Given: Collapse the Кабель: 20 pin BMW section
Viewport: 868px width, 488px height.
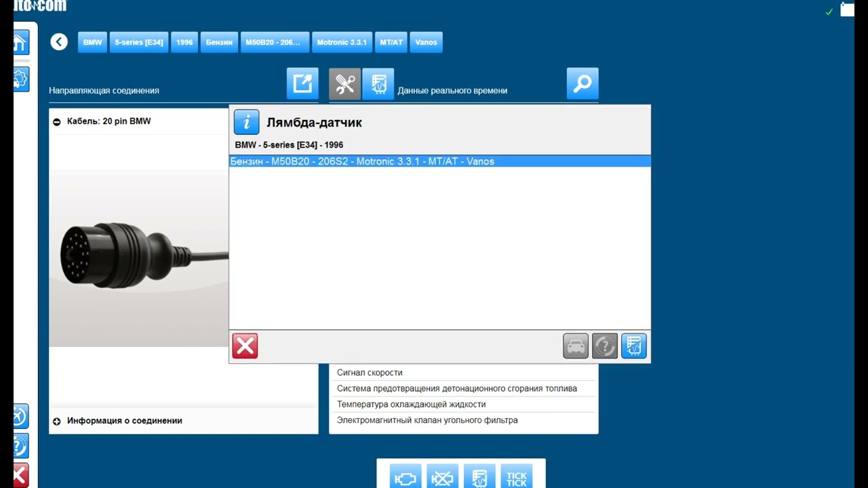Looking at the screenshot, I should (57, 122).
